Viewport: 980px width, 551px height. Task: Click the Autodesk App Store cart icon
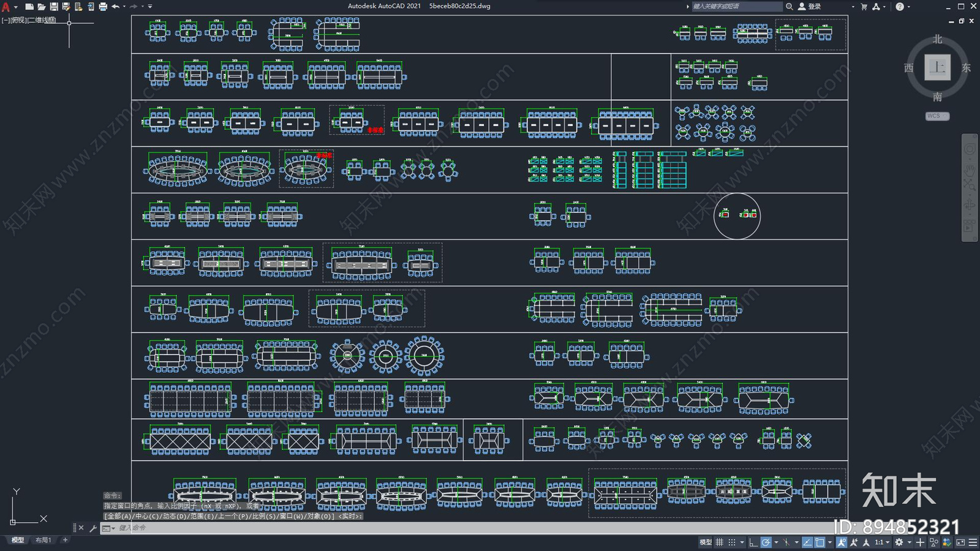(x=864, y=7)
